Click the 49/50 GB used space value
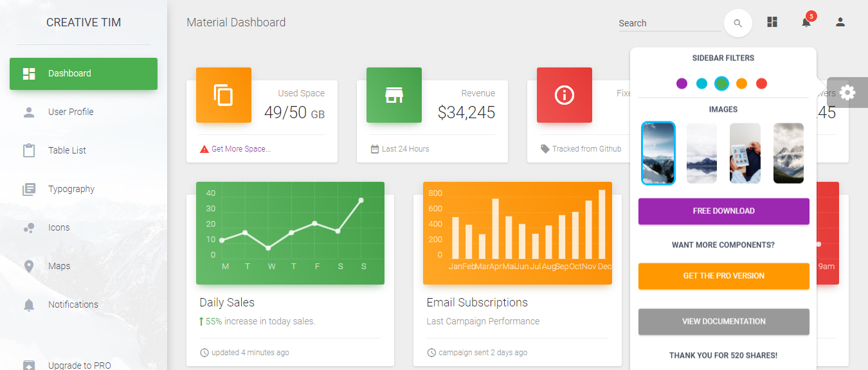Image resolution: width=868 pixels, height=370 pixels. click(294, 113)
